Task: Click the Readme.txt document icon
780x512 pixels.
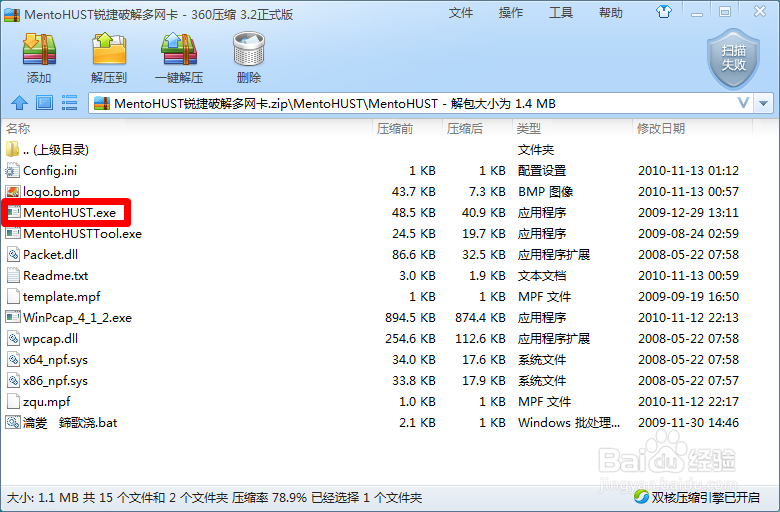Action: click(x=13, y=275)
